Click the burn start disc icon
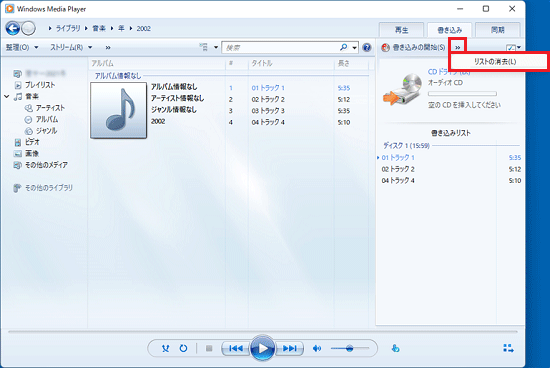This screenshot has height=368, width=550. pyautogui.click(x=385, y=47)
